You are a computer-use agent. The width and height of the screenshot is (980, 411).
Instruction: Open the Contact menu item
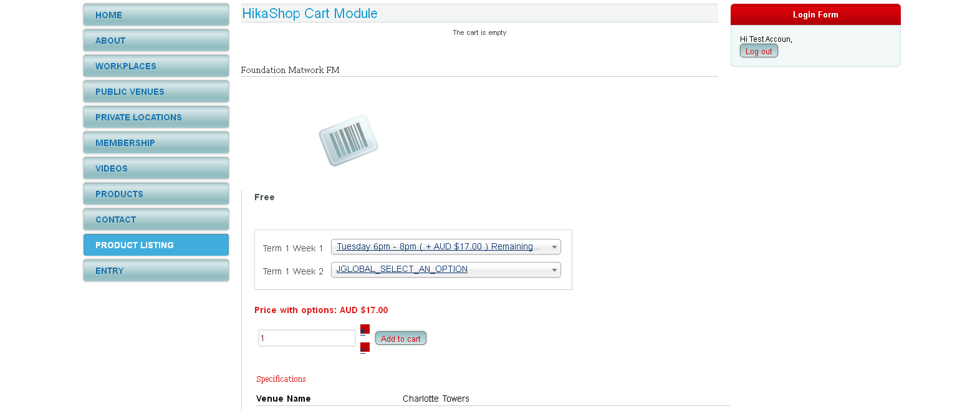[156, 220]
